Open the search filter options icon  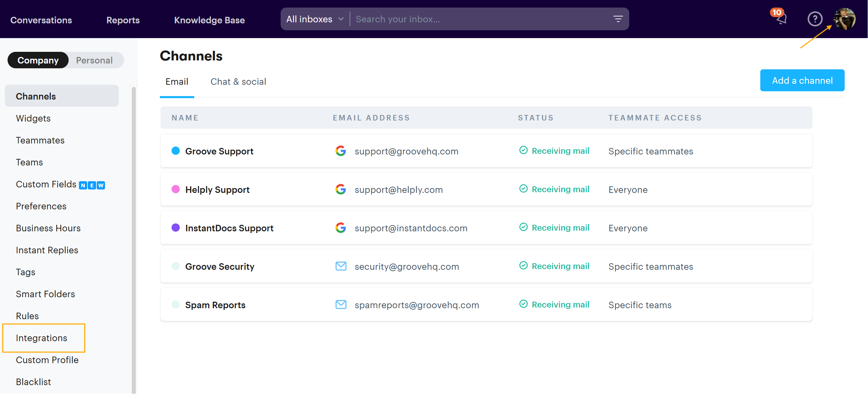[x=618, y=19]
